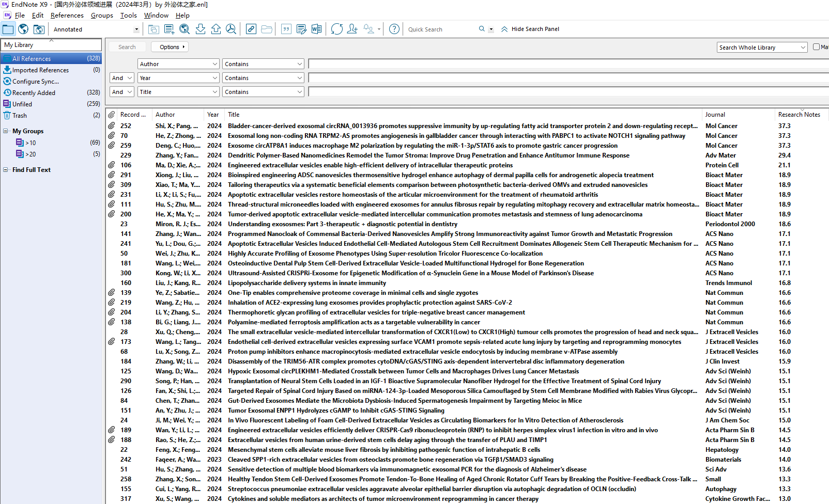This screenshot has width=829, height=504.
Task: Open the Help question mark icon
Action: pyautogui.click(x=394, y=29)
